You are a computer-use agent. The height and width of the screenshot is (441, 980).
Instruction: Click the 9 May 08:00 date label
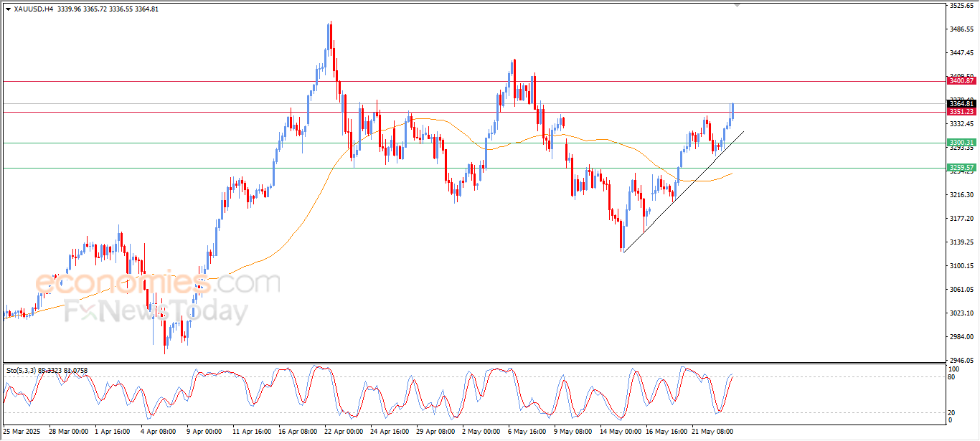tap(573, 432)
